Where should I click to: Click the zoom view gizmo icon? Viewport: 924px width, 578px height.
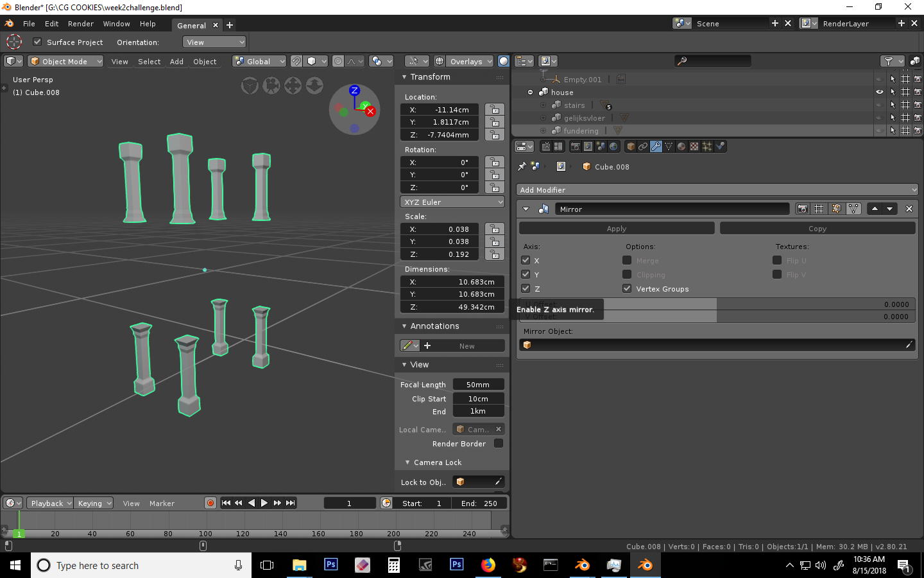coord(314,85)
